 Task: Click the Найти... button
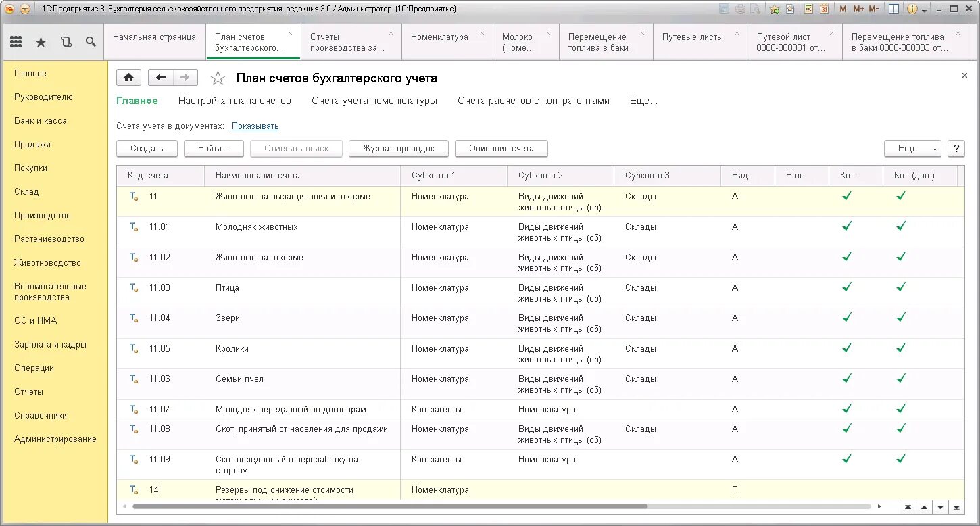(x=214, y=149)
